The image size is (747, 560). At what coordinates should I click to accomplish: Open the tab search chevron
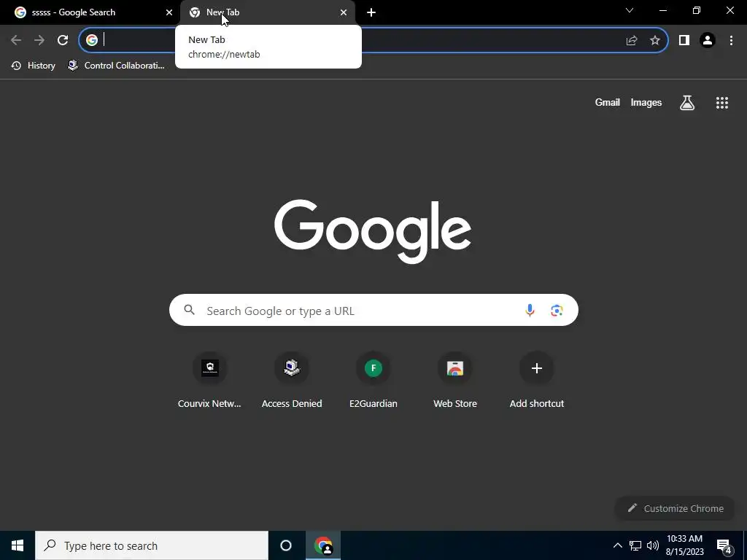pyautogui.click(x=630, y=10)
